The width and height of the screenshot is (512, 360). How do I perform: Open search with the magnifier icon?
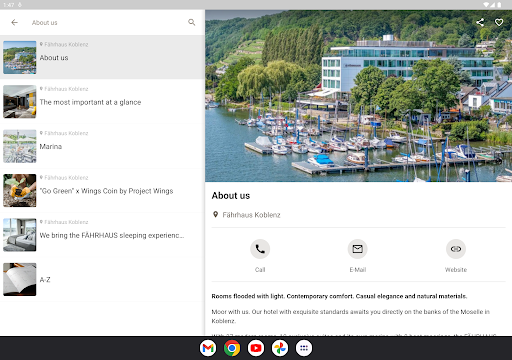[192, 22]
